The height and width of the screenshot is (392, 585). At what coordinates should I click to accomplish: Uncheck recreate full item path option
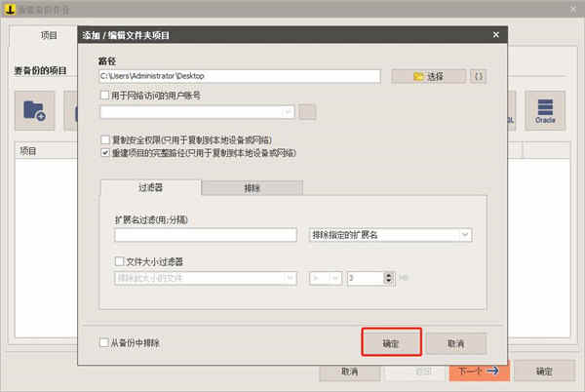click(105, 152)
